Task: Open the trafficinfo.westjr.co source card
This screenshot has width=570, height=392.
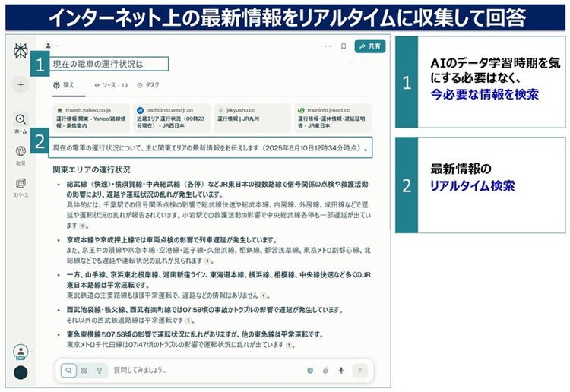Action: [172, 118]
